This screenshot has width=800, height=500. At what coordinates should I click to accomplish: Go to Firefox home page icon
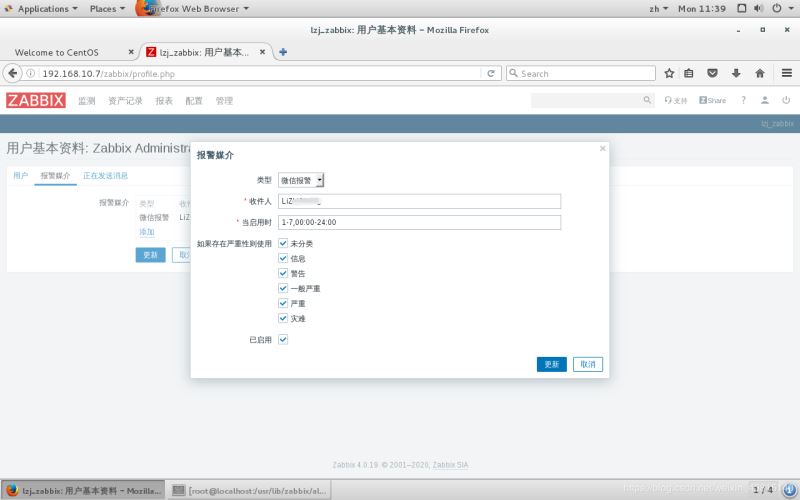[760, 73]
